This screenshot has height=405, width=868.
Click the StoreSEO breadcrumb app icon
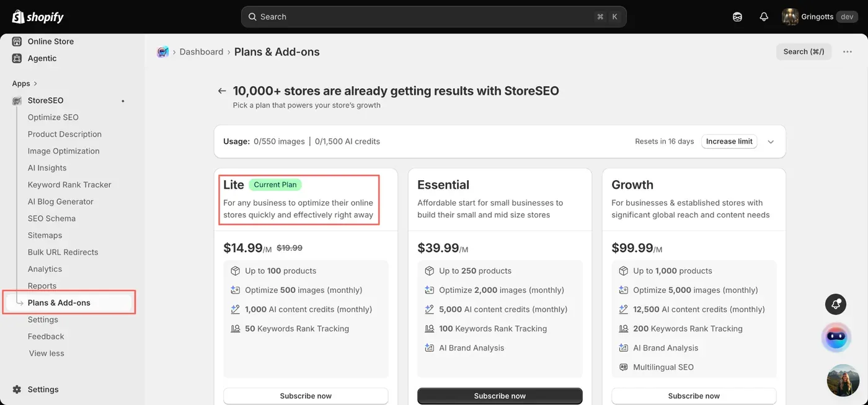(162, 52)
